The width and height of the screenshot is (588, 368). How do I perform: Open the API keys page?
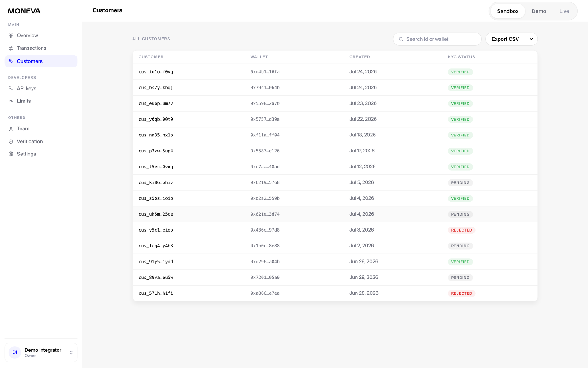(41, 89)
